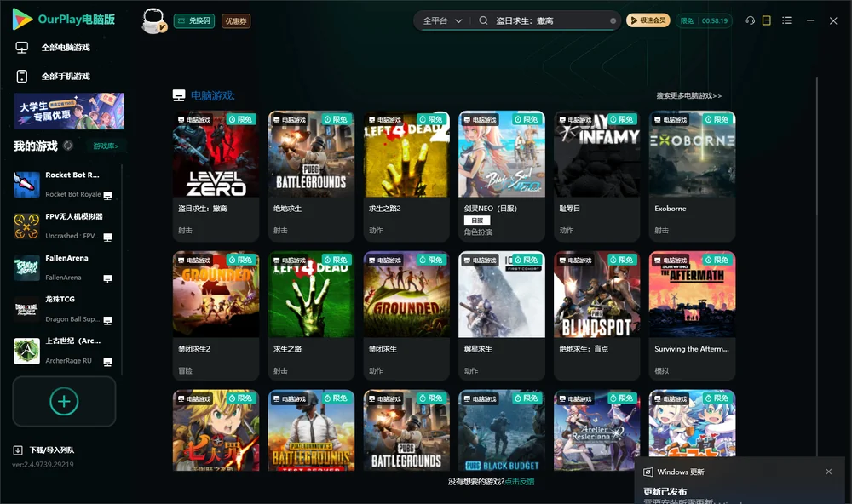Open the Left 4 Dead 2 求生之路2 card
The image size is (852, 504).
point(406,176)
